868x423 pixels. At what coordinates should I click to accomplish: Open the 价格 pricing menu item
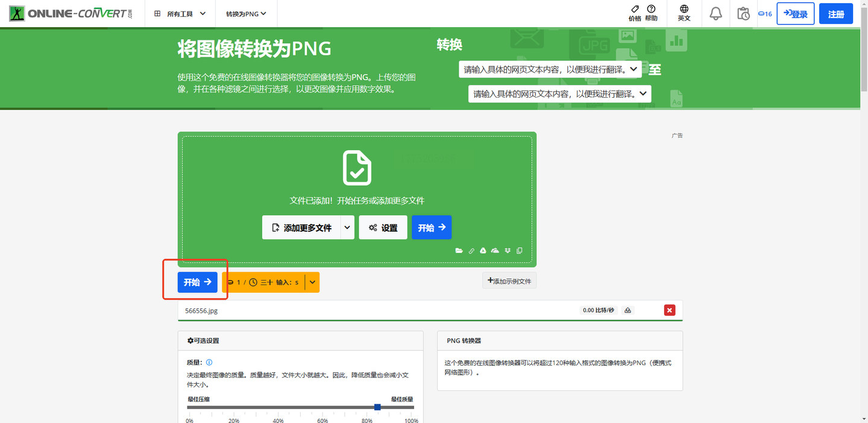pyautogui.click(x=635, y=13)
